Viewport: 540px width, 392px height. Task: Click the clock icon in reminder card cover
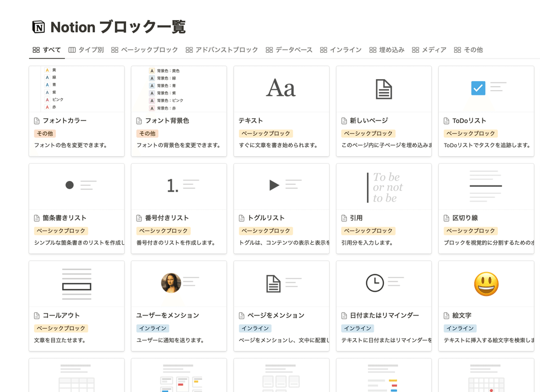(375, 283)
